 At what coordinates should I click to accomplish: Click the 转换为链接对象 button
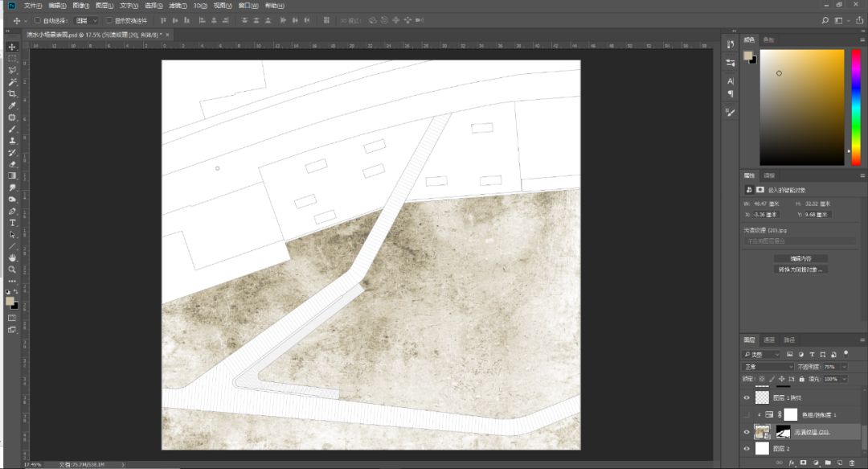[800, 270]
